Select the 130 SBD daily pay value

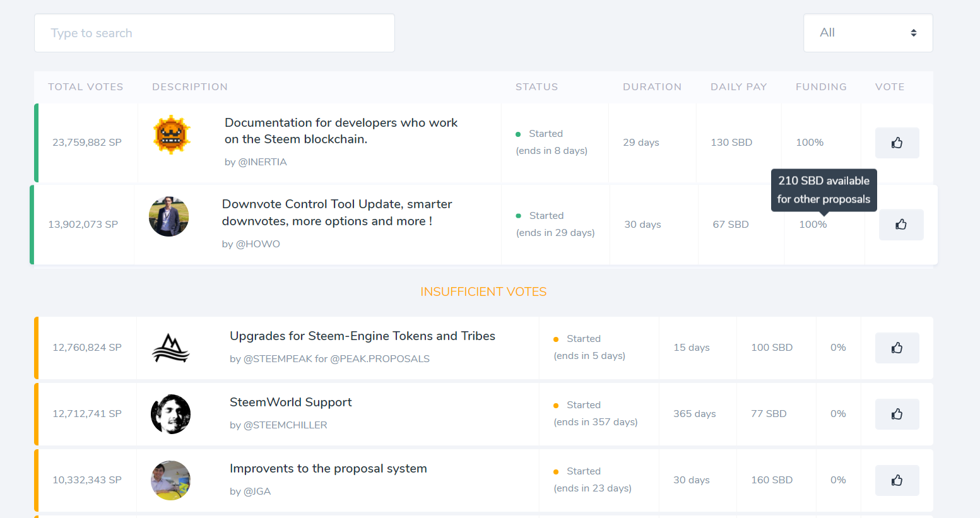pos(731,143)
